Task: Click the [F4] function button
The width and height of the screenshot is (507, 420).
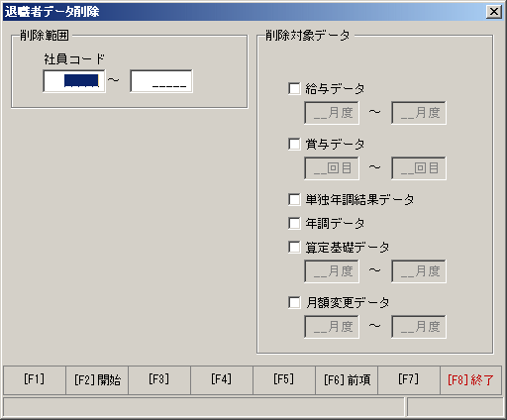Action: (222, 380)
